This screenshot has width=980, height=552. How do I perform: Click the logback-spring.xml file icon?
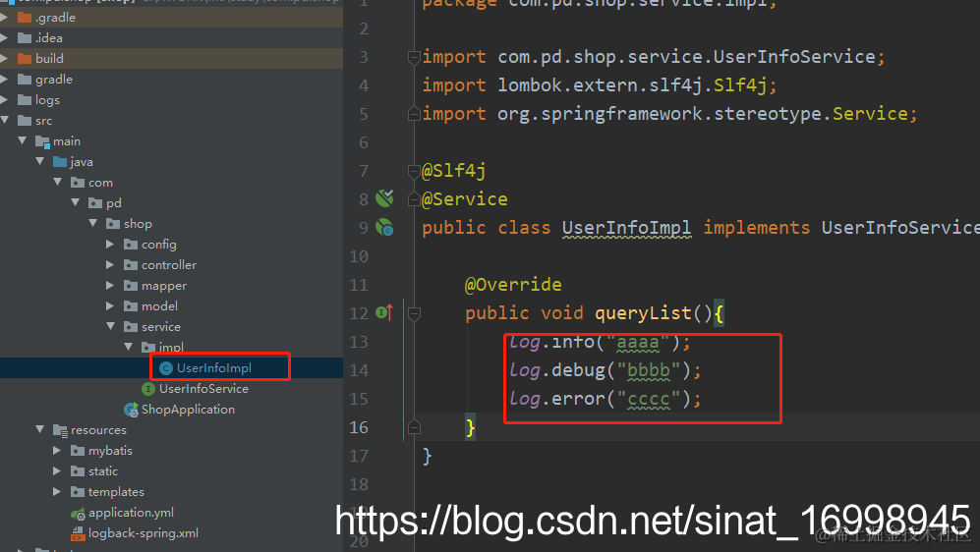click(x=78, y=534)
